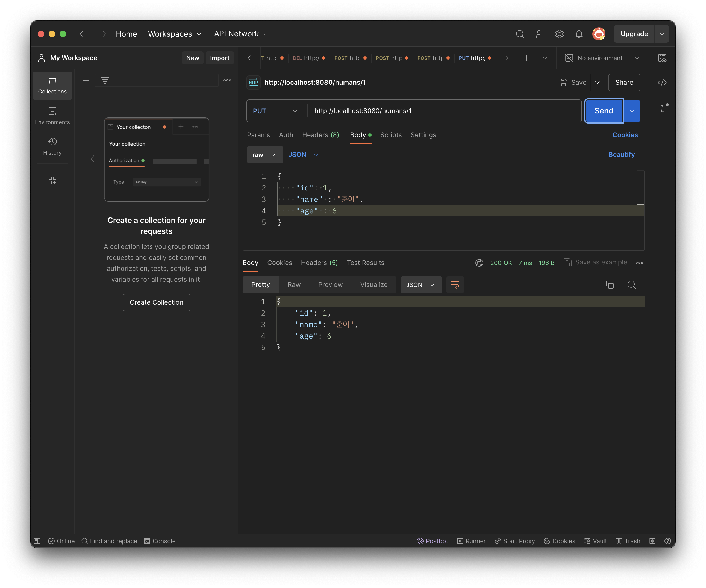Click the request URL input field

click(x=444, y=111)
